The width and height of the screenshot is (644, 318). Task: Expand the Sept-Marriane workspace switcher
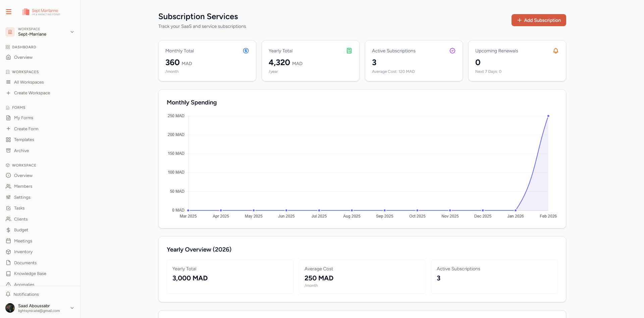click(x=72, y=32)
